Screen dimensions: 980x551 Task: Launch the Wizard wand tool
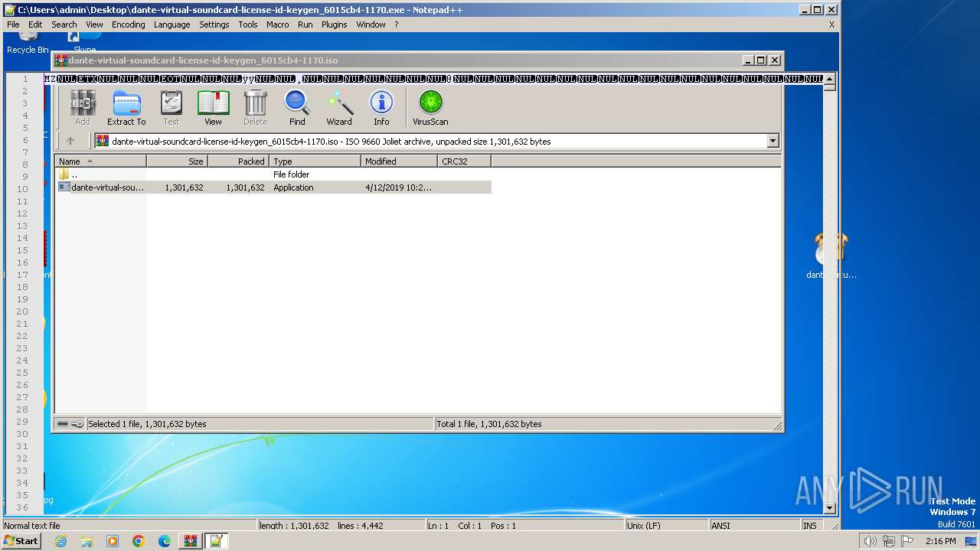point(339,107)
